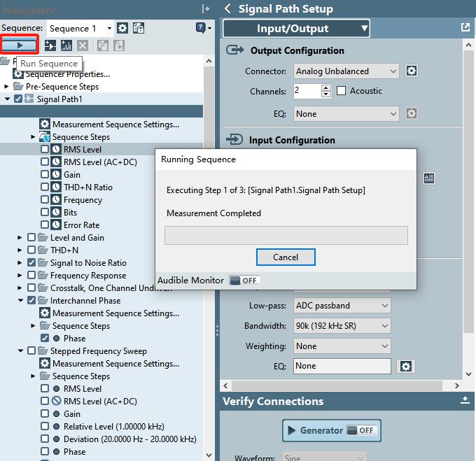
Task: Uncheck the Signal to Noise Ratio measurement
Action: [x=31, y=263]
